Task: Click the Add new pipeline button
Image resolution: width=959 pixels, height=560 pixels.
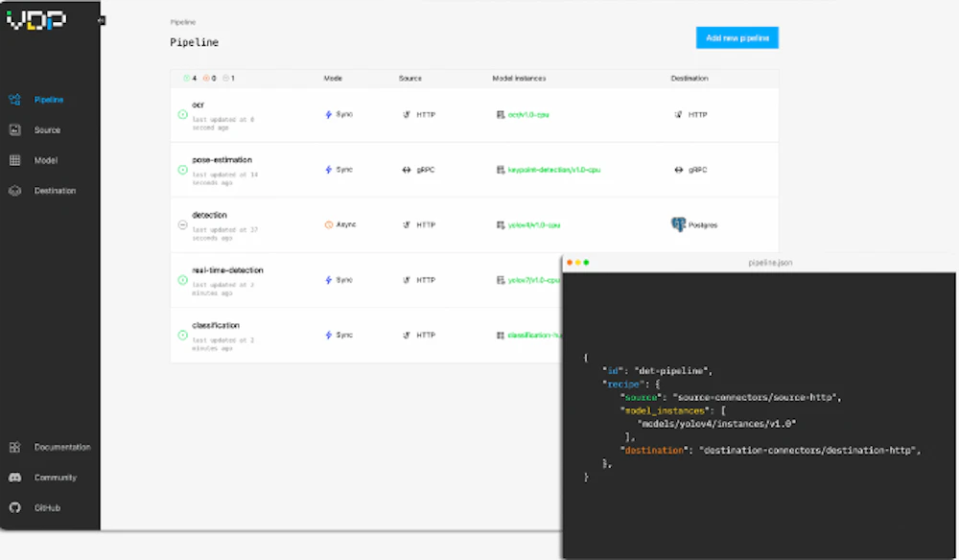Action: pyautogui.click(x=737, y=38)
